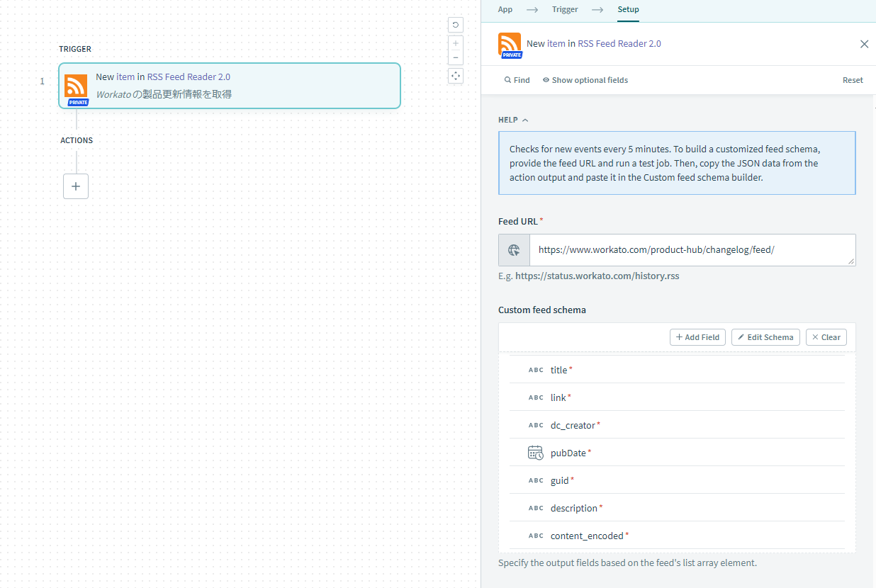Image resolution: width=876 pixels, height=588 pixels.
Task: Zoom in the recipe canvas
Action: click(x=456, y=43)
